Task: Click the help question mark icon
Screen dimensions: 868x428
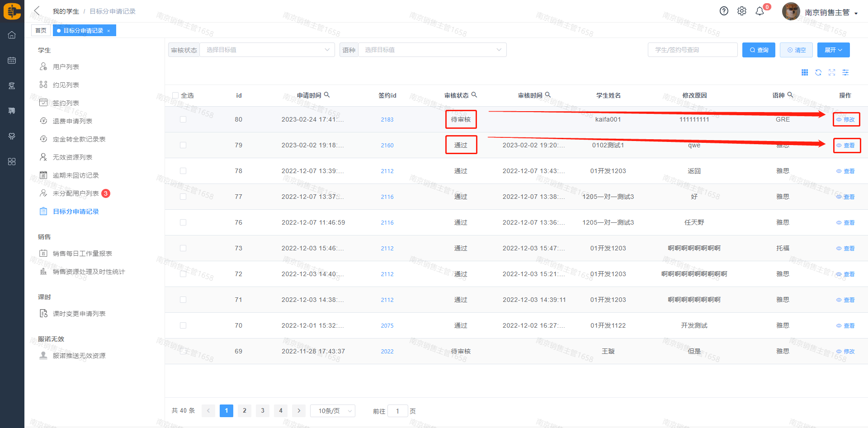Action: click(724, 11)
